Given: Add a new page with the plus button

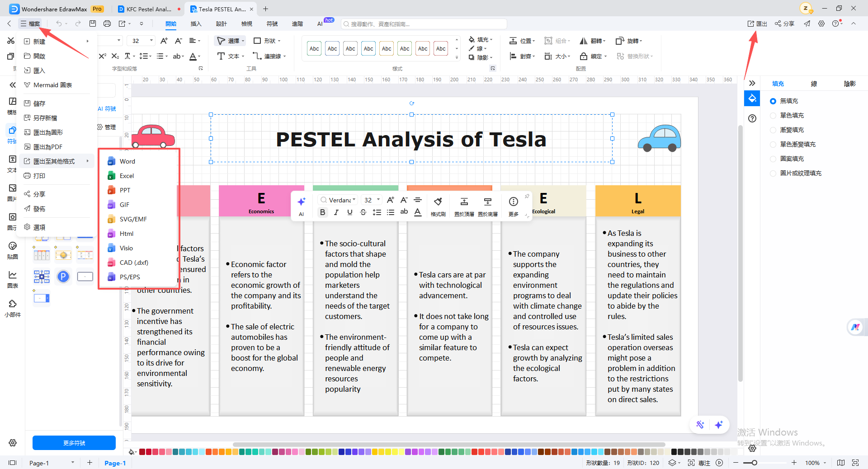Looking at the screenshot, I should point(90,463).
